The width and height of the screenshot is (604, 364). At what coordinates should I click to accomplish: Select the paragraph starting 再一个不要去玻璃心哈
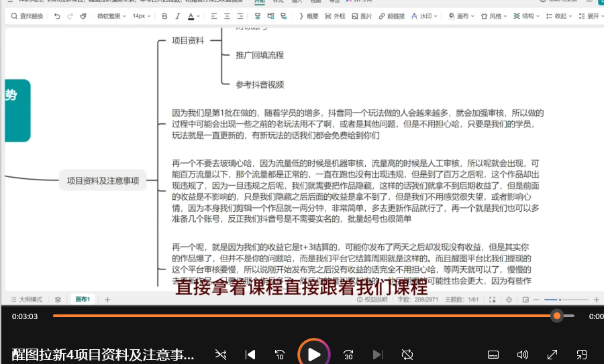click(356, 191)
